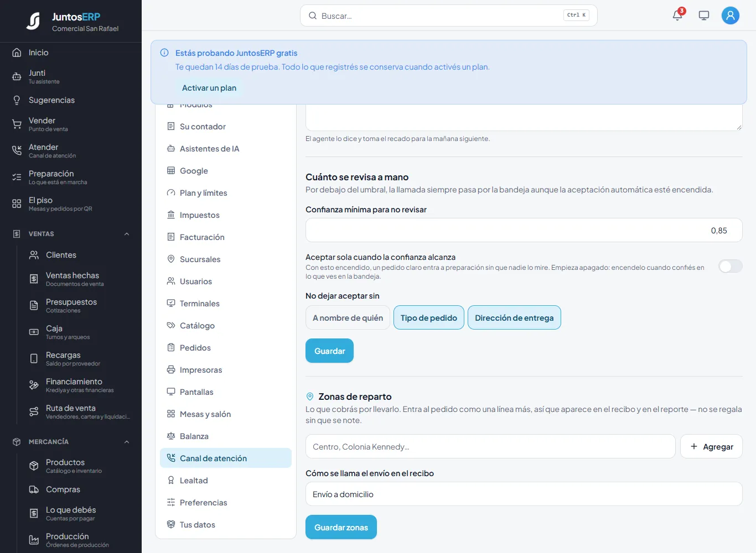Image resolution: width=756 pixels, height=553 pixels.
Task: Click the minimum confidence field showing 0,85
Action: tap(524, 230)
